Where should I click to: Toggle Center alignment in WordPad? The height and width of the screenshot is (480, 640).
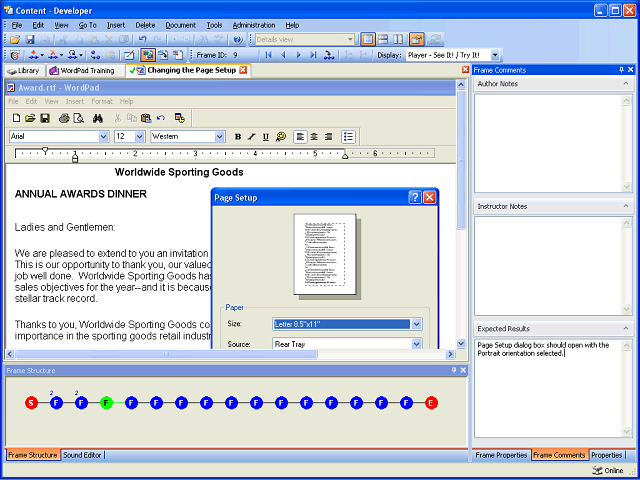coord(314,137)
